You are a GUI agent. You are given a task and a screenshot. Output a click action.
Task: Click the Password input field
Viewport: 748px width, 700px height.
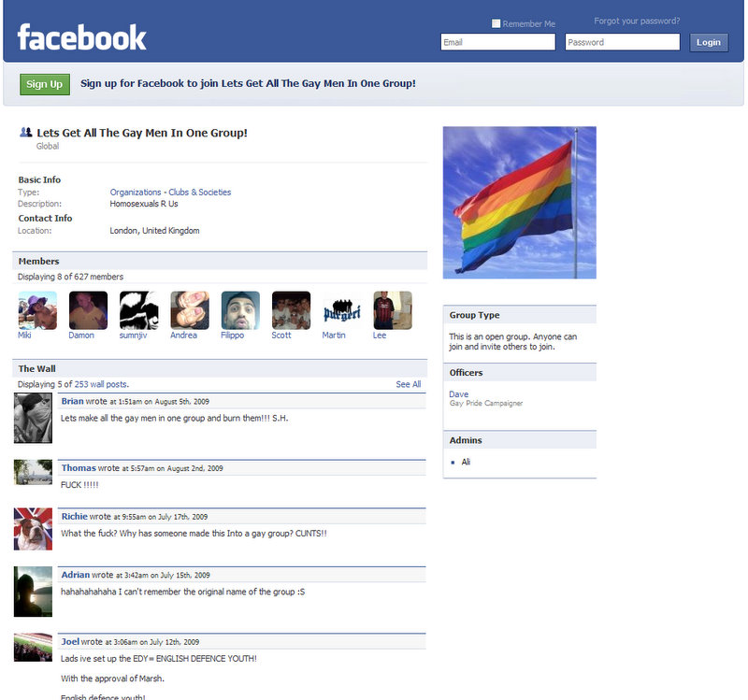[623, 42]
